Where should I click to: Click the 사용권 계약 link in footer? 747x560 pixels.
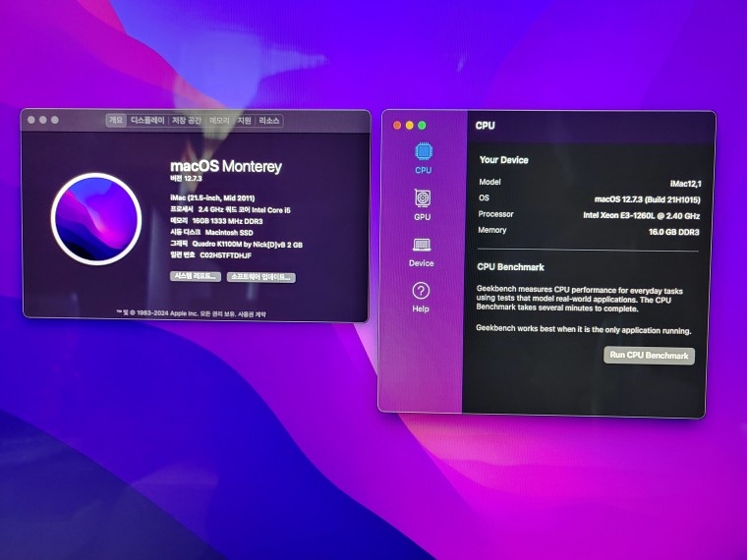pos(252,313)
